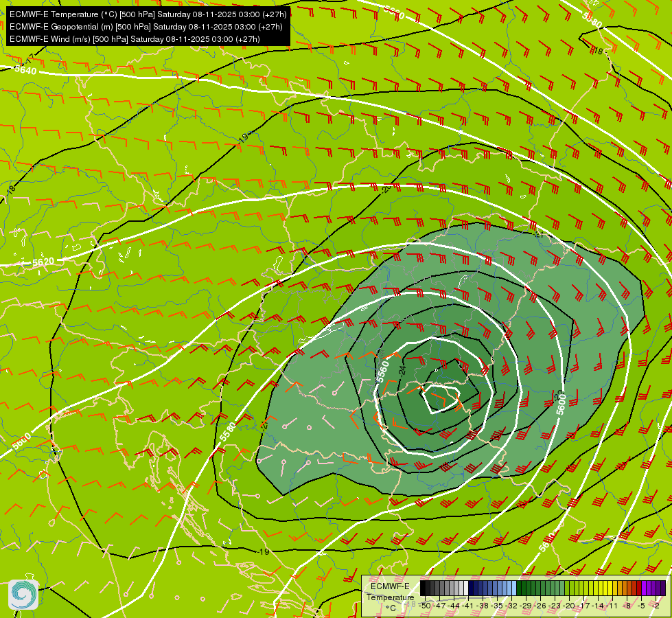Click the 5640 geopotential contour label

click(25, 69)
